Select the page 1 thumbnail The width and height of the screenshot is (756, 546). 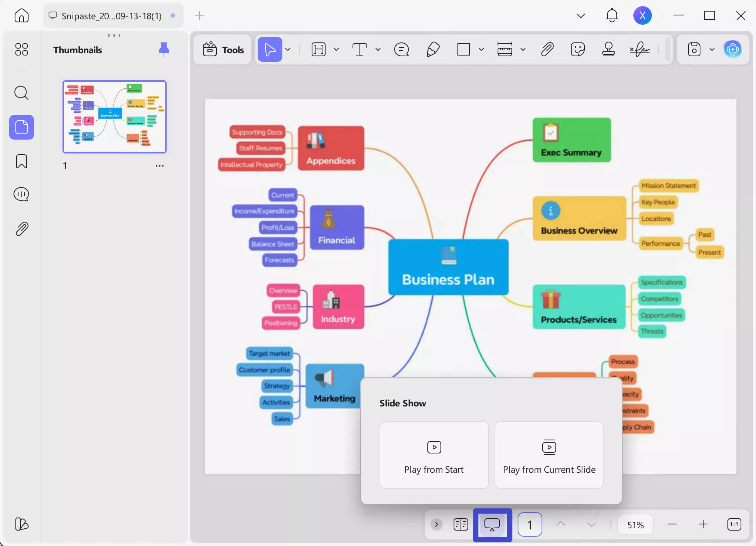pyautogui.click(x=115, y=116)
